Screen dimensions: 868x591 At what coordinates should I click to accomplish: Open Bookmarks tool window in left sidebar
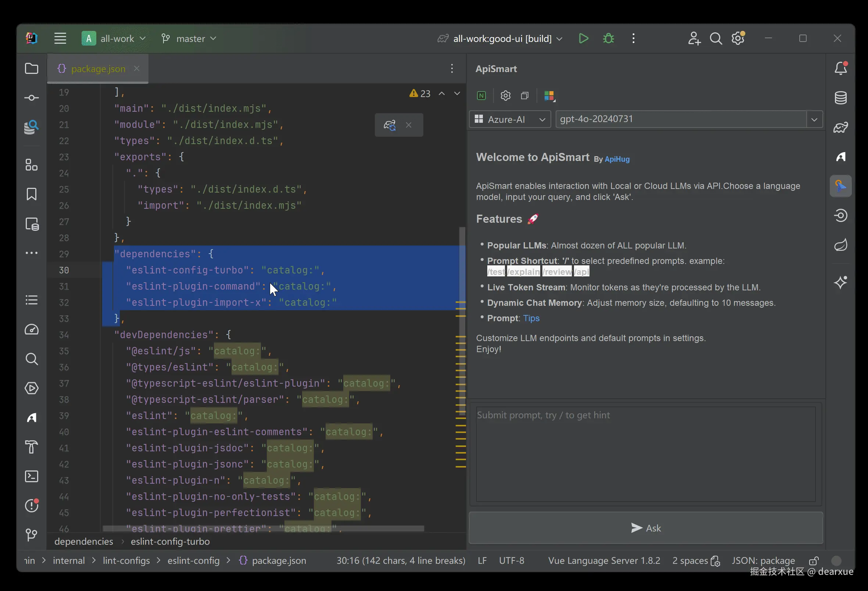[x=31, y=194]
